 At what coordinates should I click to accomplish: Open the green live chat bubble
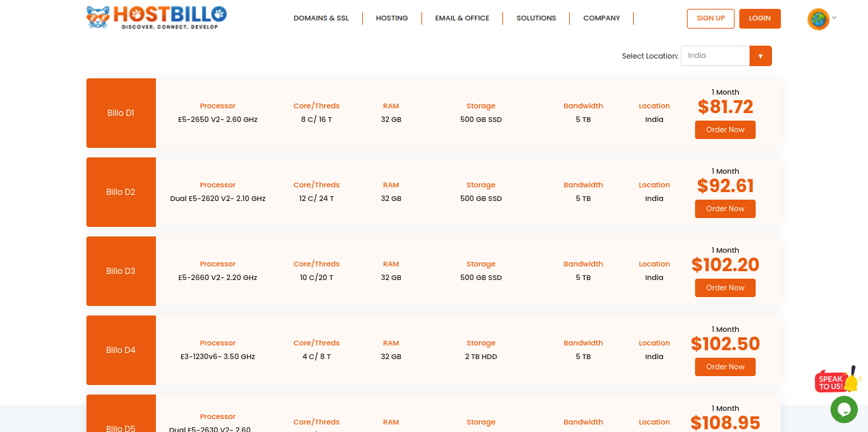point(843,410)
